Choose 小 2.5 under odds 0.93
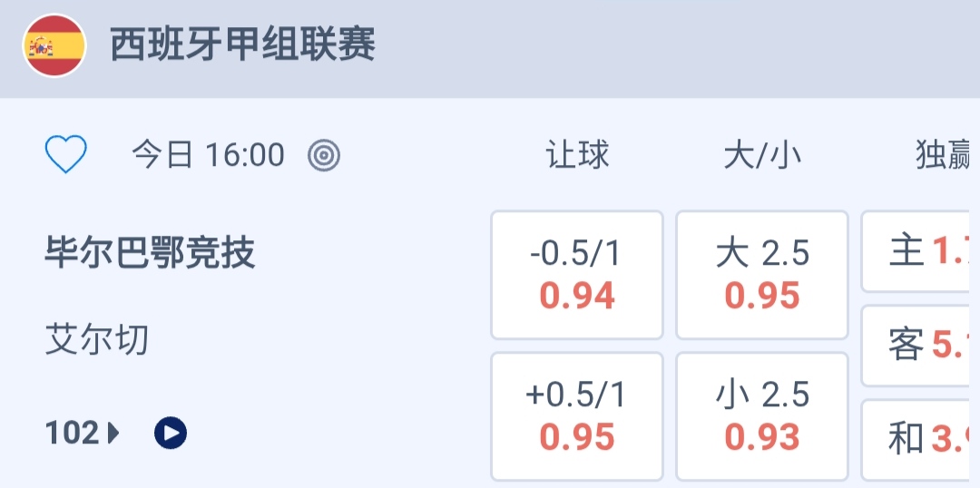The width and height of the screenshot is (980, 488). click(762, 416)
